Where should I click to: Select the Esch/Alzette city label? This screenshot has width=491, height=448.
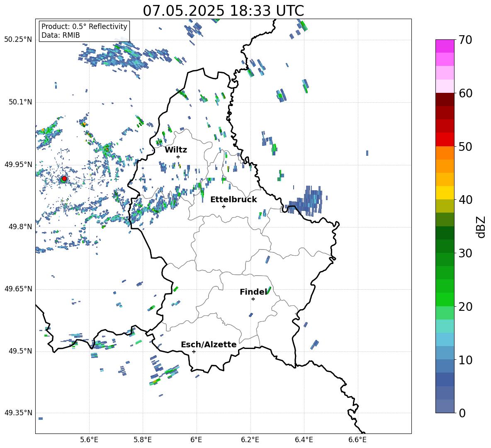point(209,345)
